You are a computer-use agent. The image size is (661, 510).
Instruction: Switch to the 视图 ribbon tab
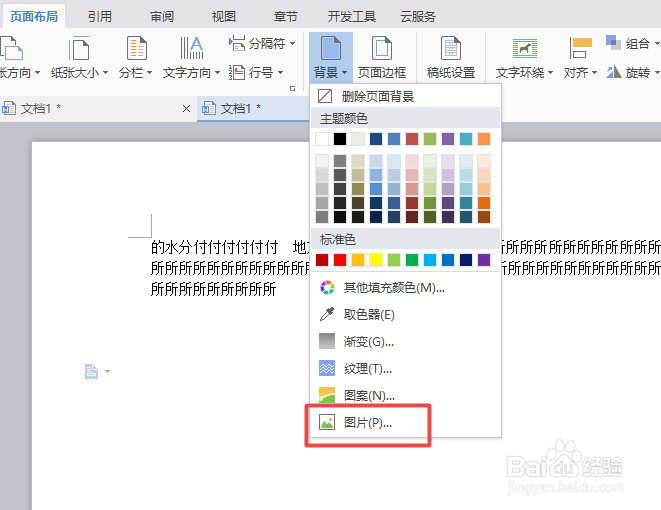pyautogui.click(x=223, y=16)
